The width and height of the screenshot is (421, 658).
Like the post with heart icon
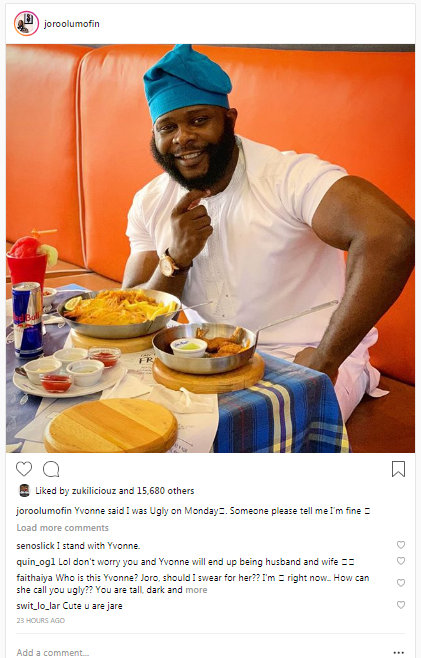coord(24,469)
